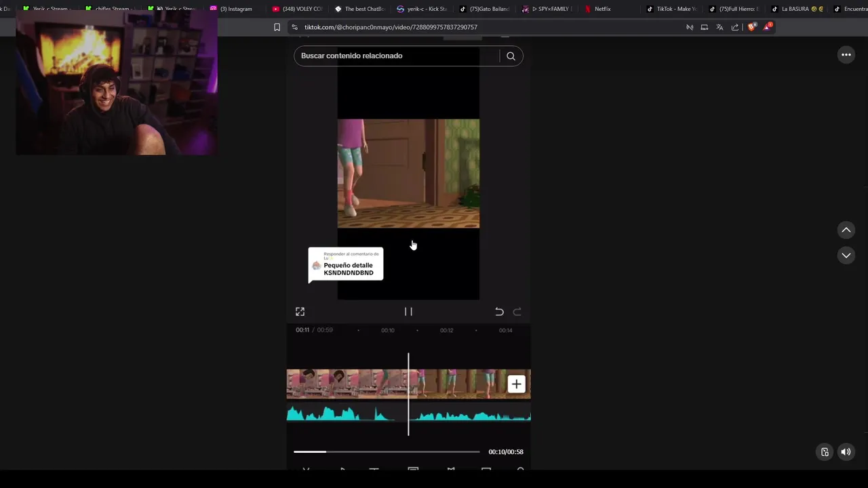
Task: Click the Brave shields lion icon
Action: point(751,27)
